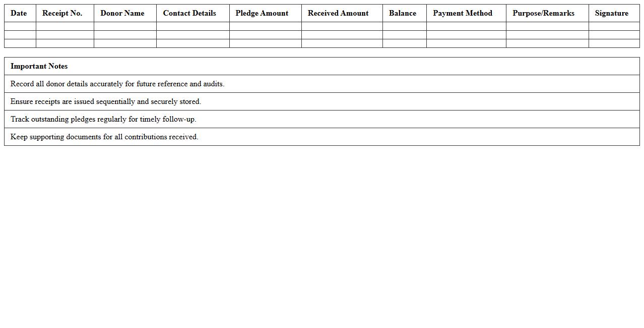Select last empty cell under Payment Method
Screen dimensions: 644x328
click(x=466, y=43)
